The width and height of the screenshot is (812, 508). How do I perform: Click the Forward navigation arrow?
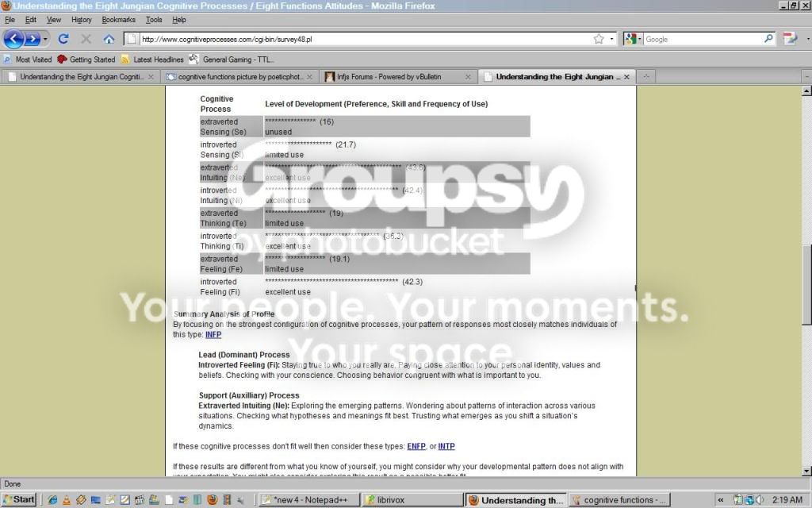click(x=32, y=39)
